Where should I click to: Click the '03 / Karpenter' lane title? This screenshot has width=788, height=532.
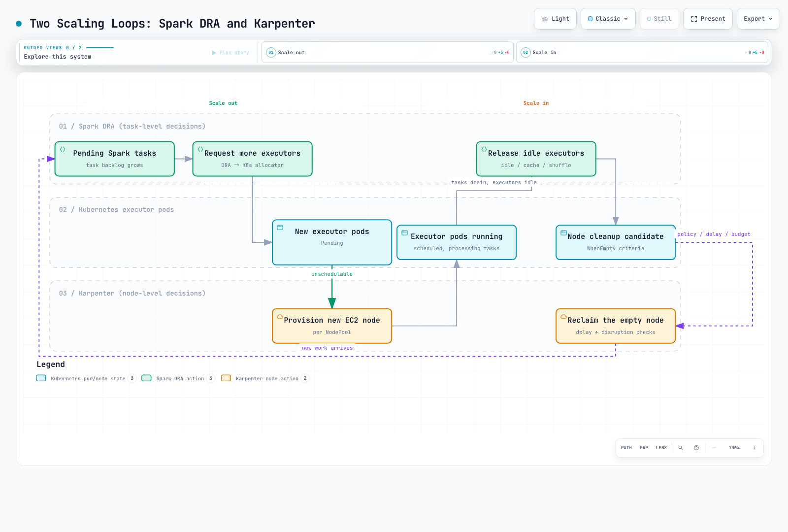point(132,294)
